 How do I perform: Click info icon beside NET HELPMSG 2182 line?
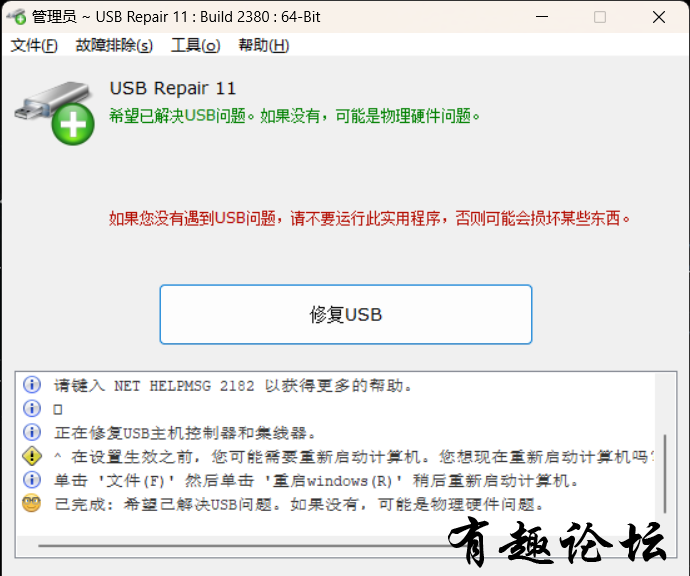pos(32,385)
